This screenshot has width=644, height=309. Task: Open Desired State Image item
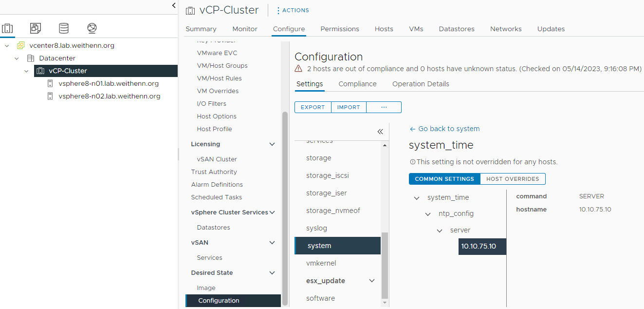pyautogui.click(x=206, y=288)
